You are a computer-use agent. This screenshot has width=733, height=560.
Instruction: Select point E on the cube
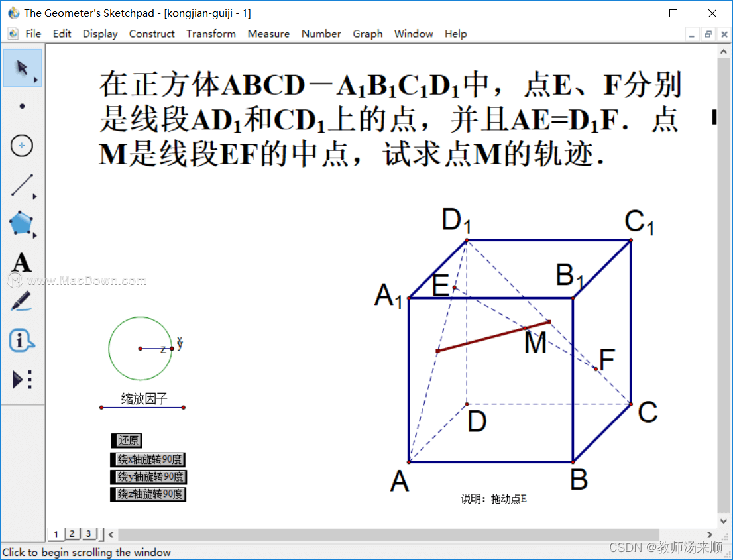tap(455, 288)
